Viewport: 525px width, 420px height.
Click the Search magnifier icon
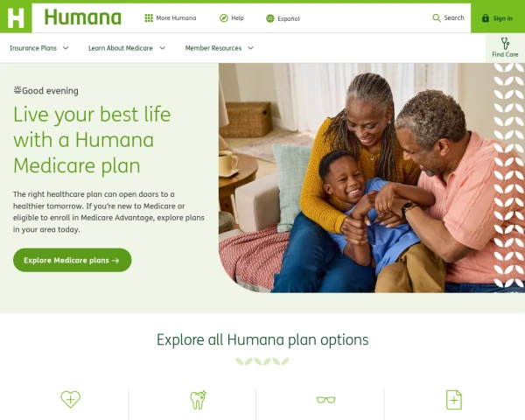(437, 18)
